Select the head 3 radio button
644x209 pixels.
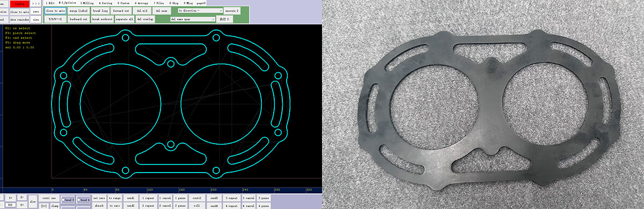pyautogui.click(x=68, y=200)
